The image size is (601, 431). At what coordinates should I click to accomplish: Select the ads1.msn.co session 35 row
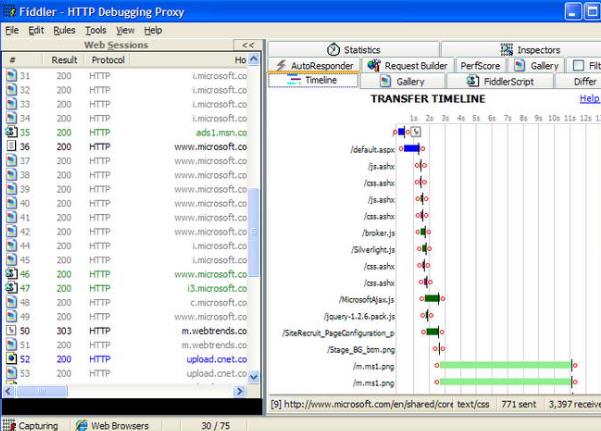pos(126,132)
